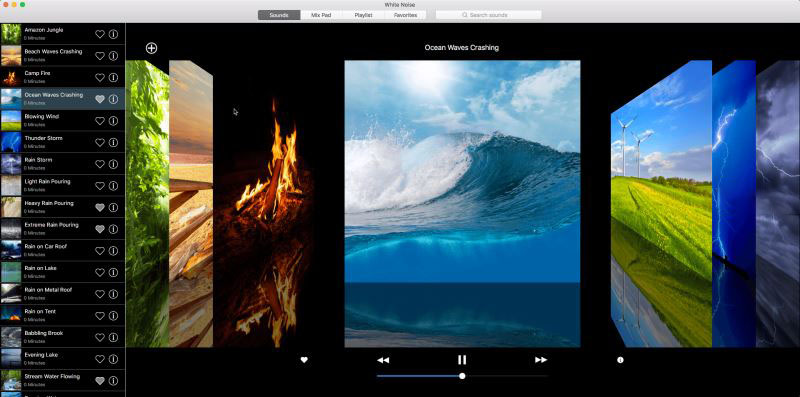Image resolution: width=800 pixels, height=397 pixels.
Task: View info for Rain Storm sound
Action: pyautogui.click(x=113, y=164)
